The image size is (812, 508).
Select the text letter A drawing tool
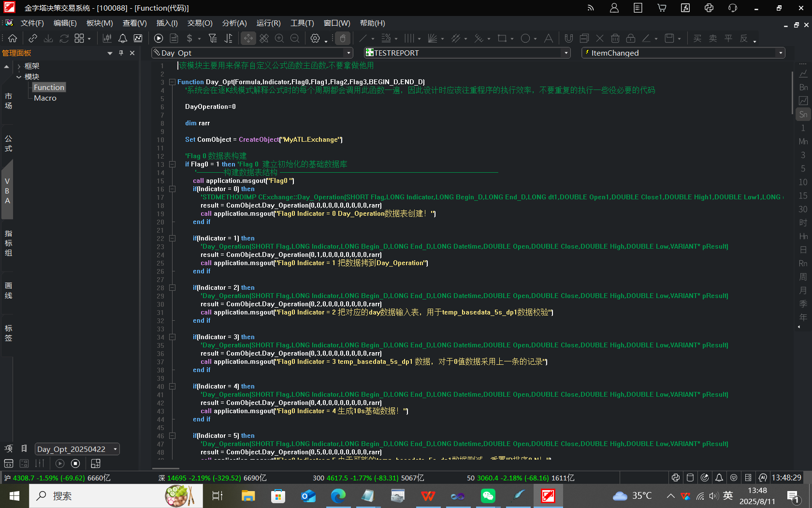549,38
